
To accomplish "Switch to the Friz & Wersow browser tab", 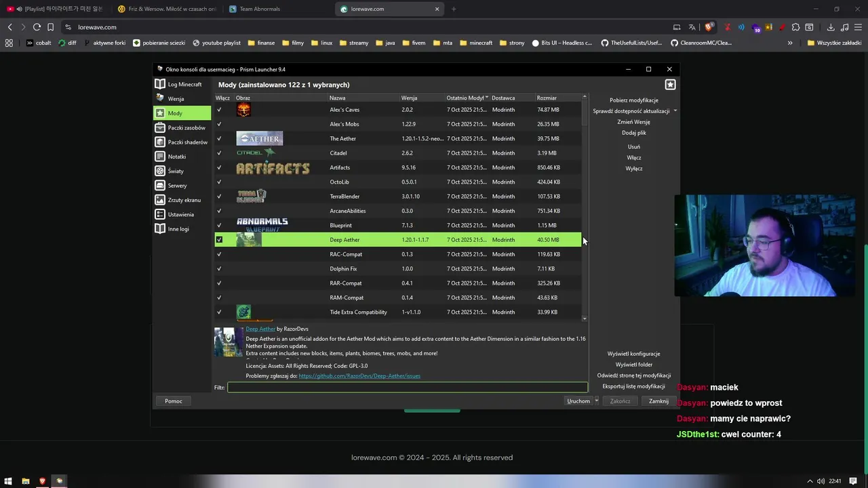I will pyautogui.click(x=166, y=9).
